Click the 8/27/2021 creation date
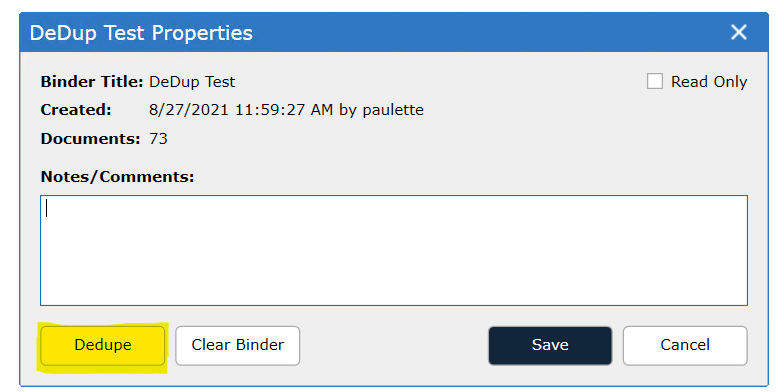 [189, 109]
